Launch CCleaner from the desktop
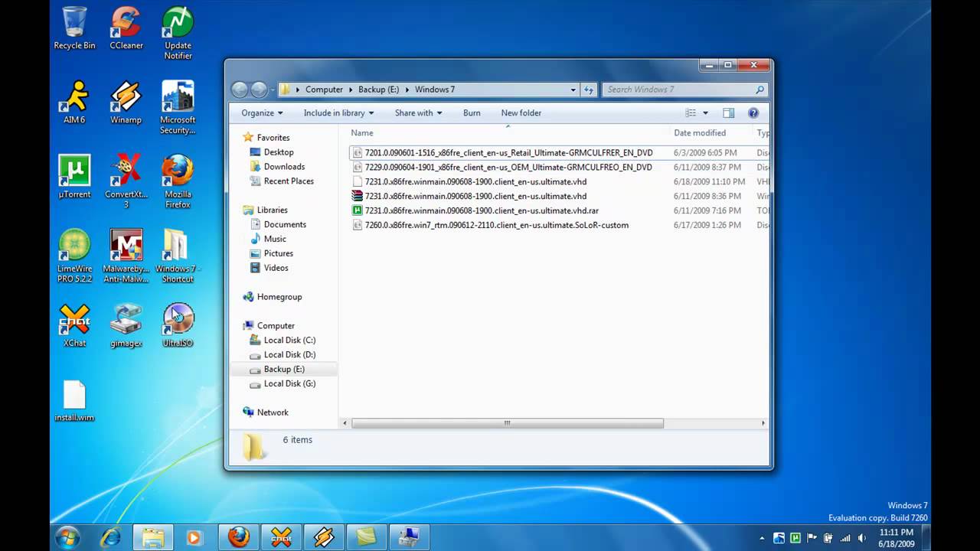This screenshot has height=551, width=980. (126, 28)
